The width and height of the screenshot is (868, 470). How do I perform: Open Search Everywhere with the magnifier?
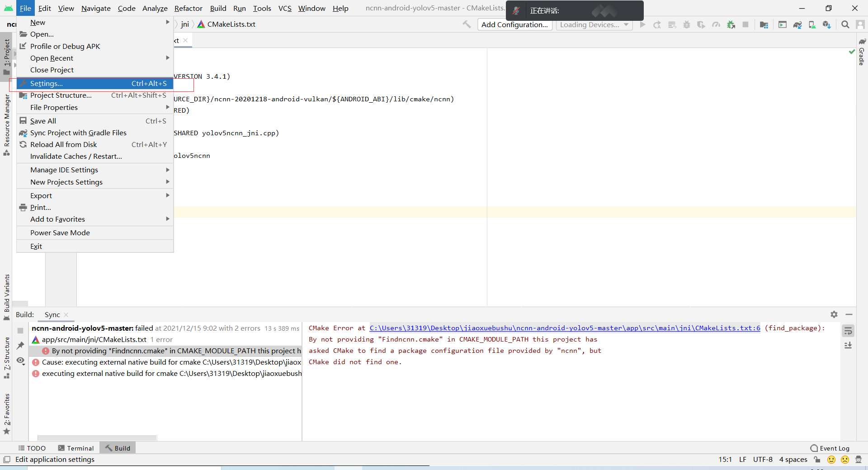point(845,25)
